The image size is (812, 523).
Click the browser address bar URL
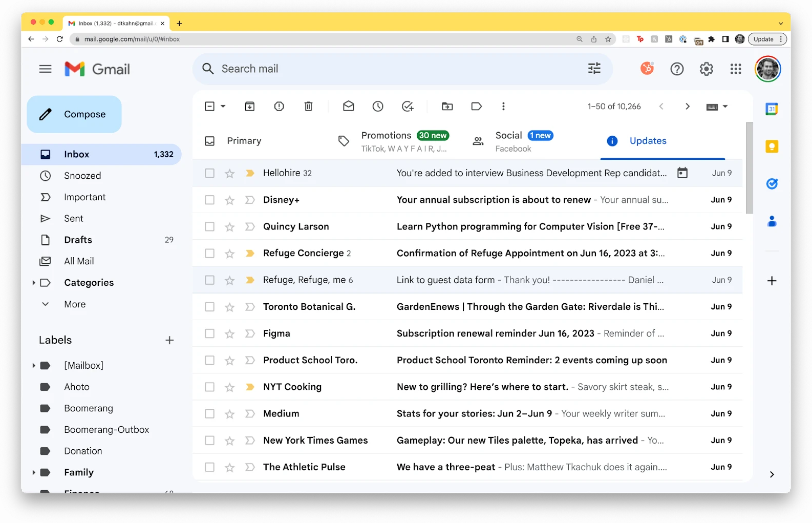[132, 39]
